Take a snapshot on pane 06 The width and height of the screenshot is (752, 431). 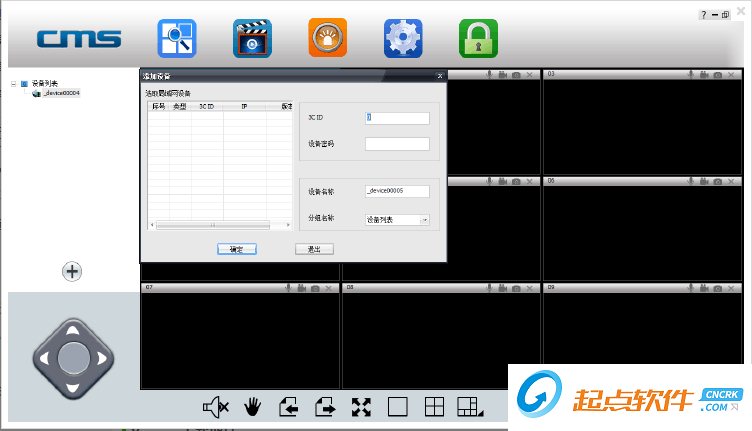[717, 181]
